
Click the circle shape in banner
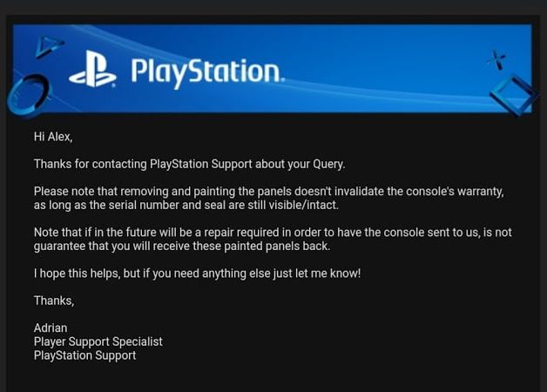(x=28, y=94)
